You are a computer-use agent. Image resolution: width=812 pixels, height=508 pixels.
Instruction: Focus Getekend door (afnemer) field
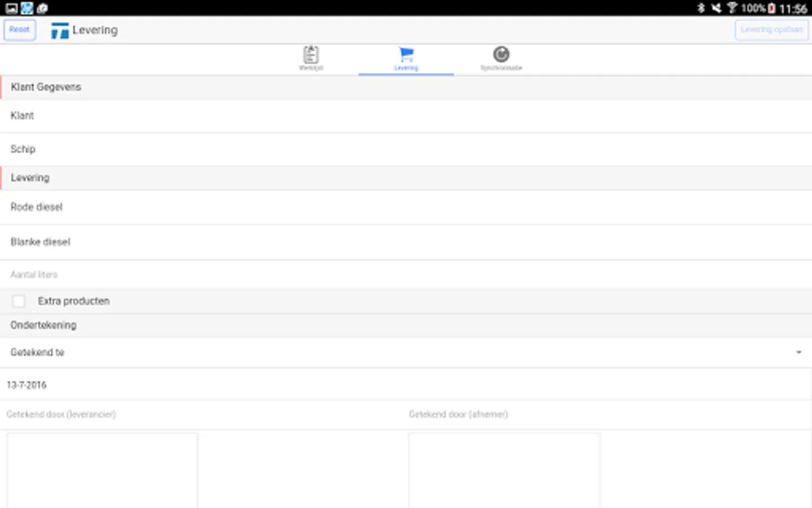pyautogui.click(x=609, y=415)
